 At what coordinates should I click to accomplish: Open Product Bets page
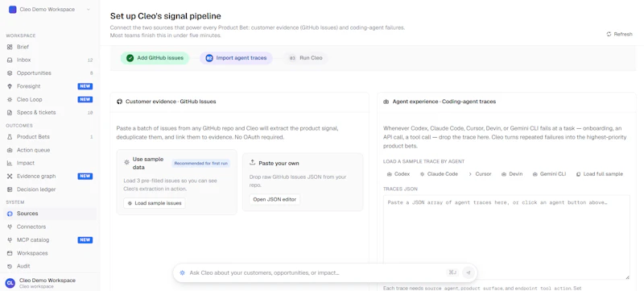coord(49,137)
